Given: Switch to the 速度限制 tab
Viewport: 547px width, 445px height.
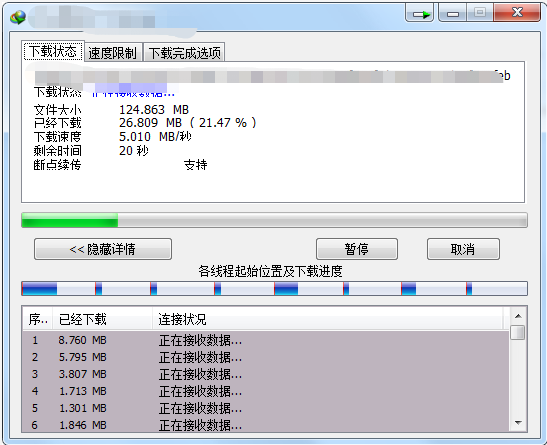Looking at the screenshot, I should (x=113, y=53).
